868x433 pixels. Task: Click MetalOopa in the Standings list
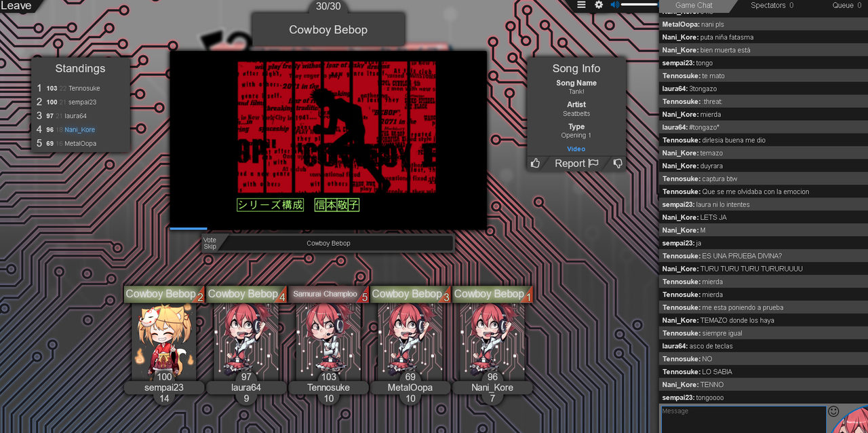point(80,143)
